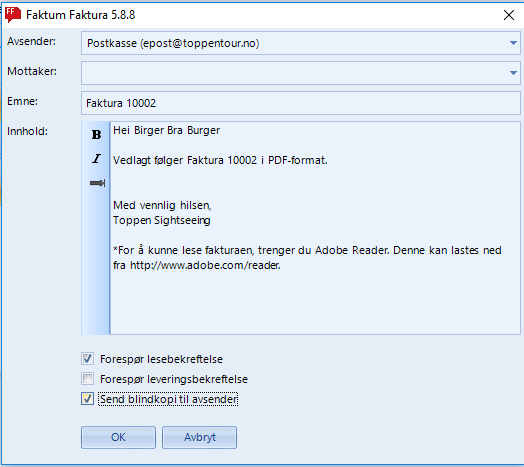Click the Vedlagt følger Faktura 10002 sentence
Screen dimensions: 524x467
click(220, 160)
